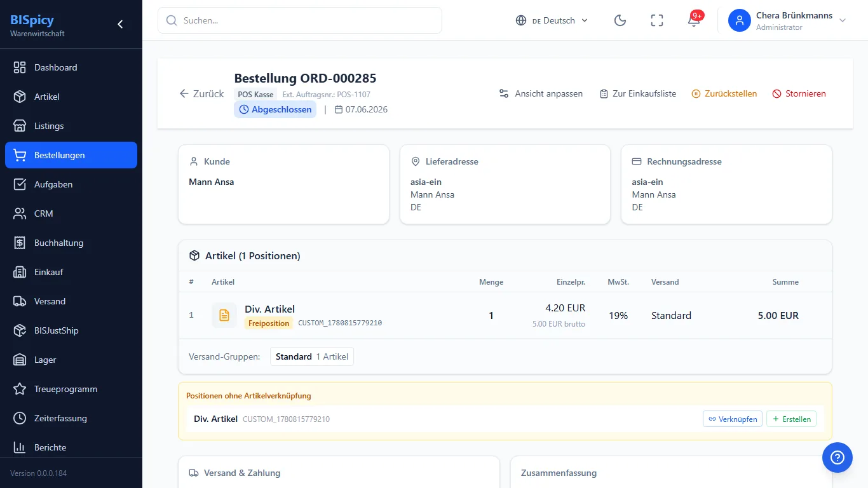Screen dimensions: 868x488
Task: Click Zurück to go back
Action: pyautogui.click(x=201, y=93)
